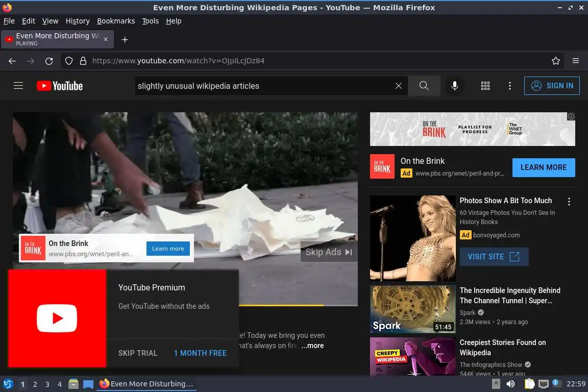This screenshot has width=588, height=392.
Task: Focus Firefox window in taskbar
Action: [146, 384]
